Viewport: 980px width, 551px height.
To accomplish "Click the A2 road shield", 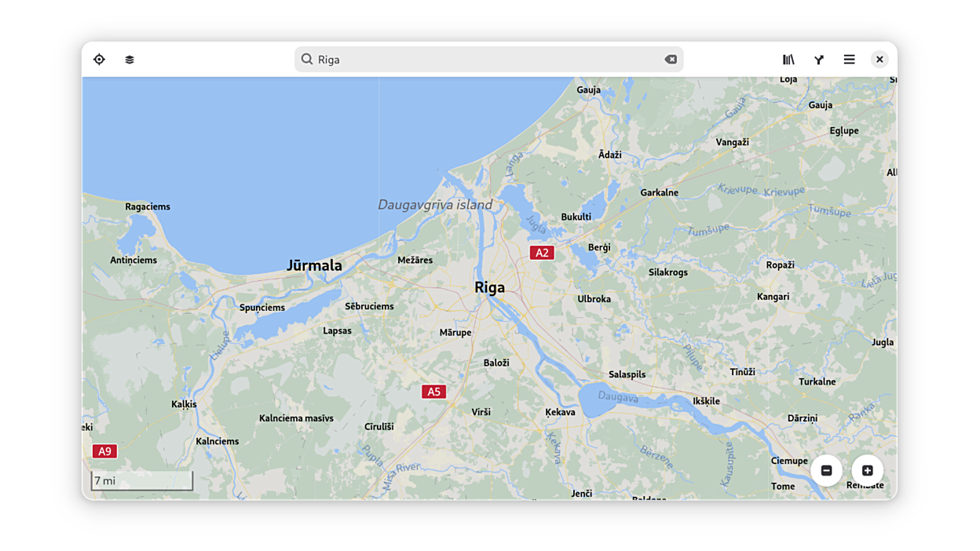I will coord(542,253).
